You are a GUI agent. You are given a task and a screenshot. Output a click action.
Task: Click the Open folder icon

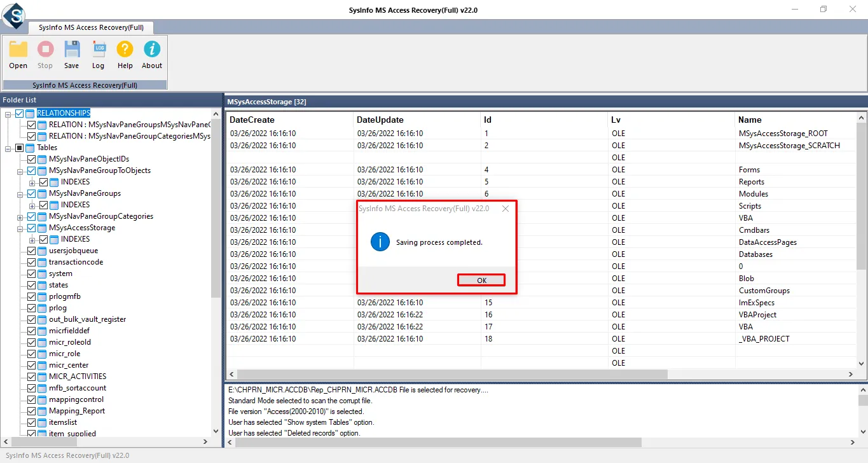pyautogui.click(x=18, y=50)
